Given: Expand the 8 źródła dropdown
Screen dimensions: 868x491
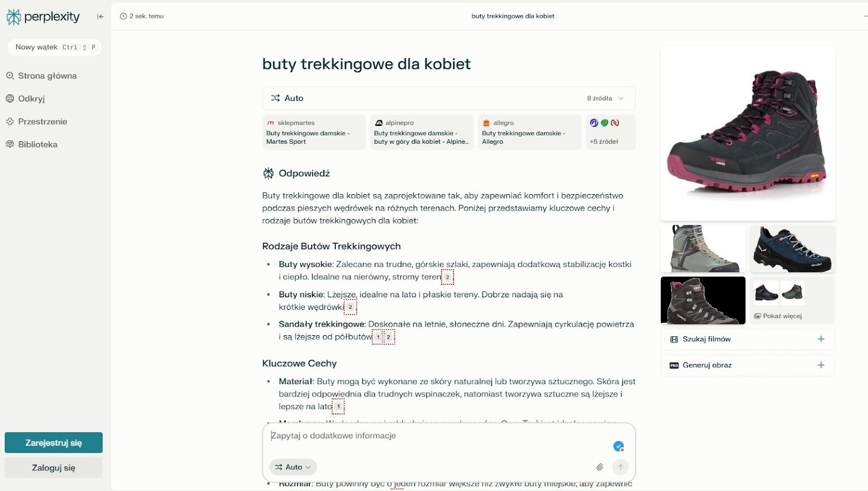Looking at the screenshot, I should tap(605, 98).
